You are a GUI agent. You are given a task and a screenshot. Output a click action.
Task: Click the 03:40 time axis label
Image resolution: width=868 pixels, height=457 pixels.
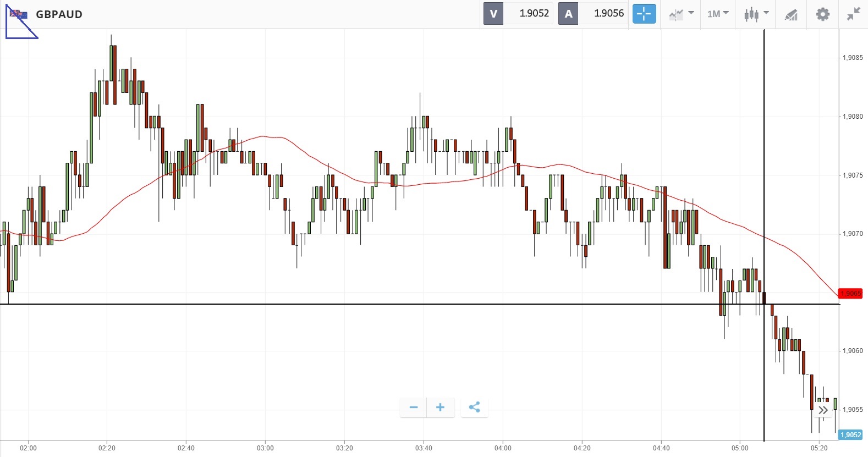pyautogui.click(x=424, y=448)
